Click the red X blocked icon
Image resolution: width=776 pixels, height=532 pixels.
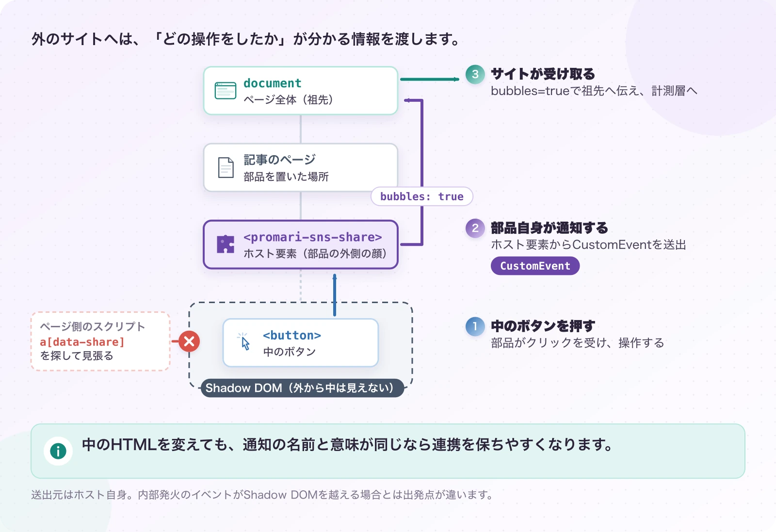pyautogui.click(x=189, y=341)
